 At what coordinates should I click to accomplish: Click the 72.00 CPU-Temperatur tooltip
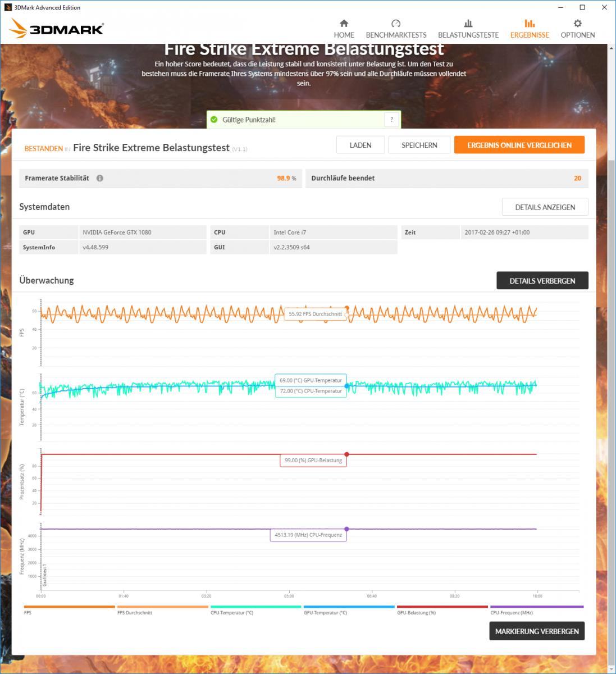point(311,391)
